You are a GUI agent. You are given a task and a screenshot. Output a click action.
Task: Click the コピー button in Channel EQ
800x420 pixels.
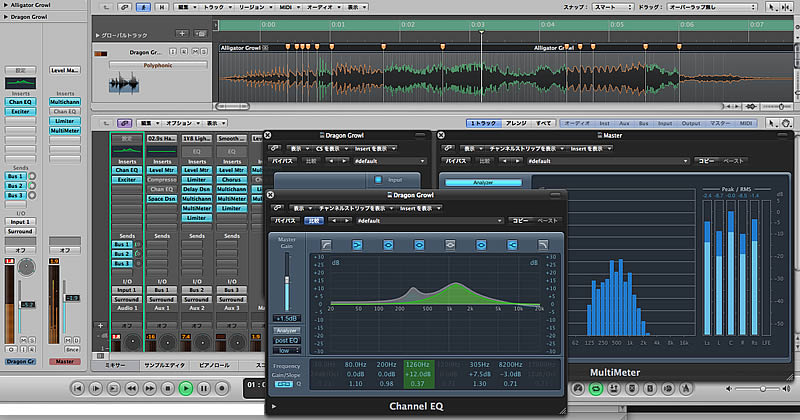point(519,219)
